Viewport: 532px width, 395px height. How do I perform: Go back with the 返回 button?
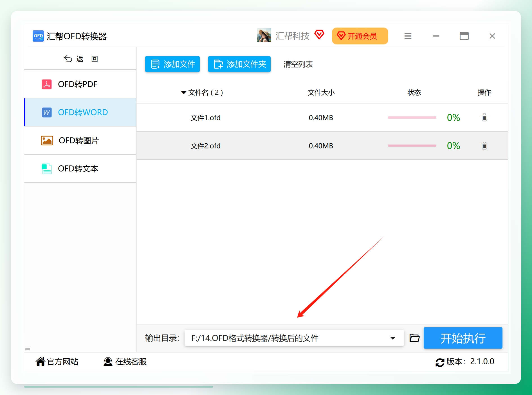pos(81,59)
